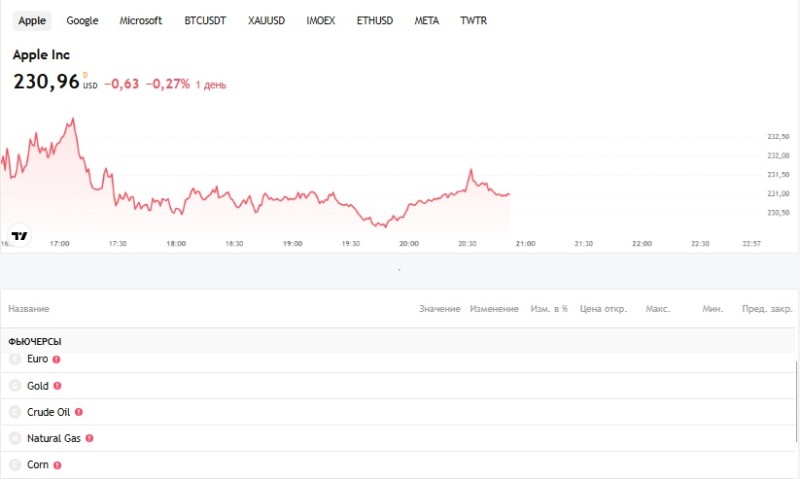Click the Макс. column header
This screenshot has width=800, height=479.
658,309
